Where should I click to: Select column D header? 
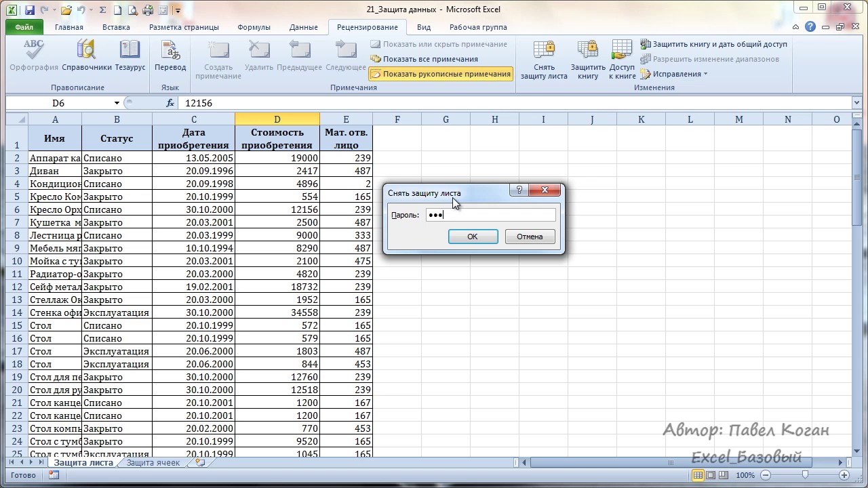[x=277, y=119]
